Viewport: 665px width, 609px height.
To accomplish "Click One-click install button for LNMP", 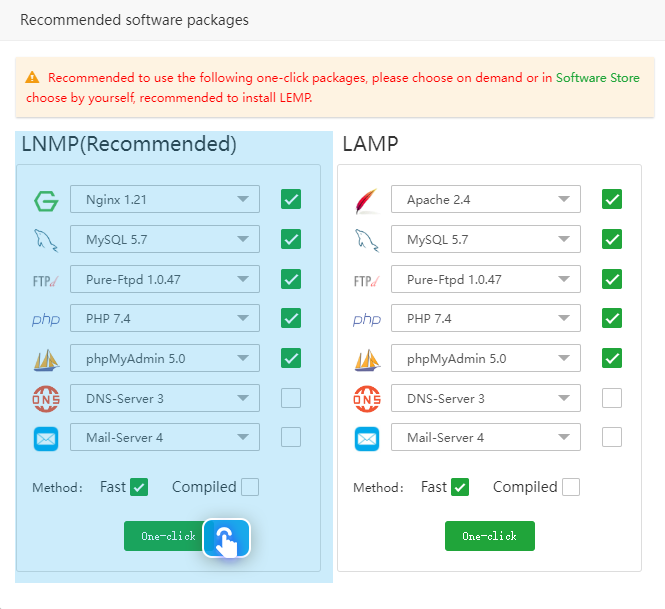I will pyautogui.click(x=168, y=536).
